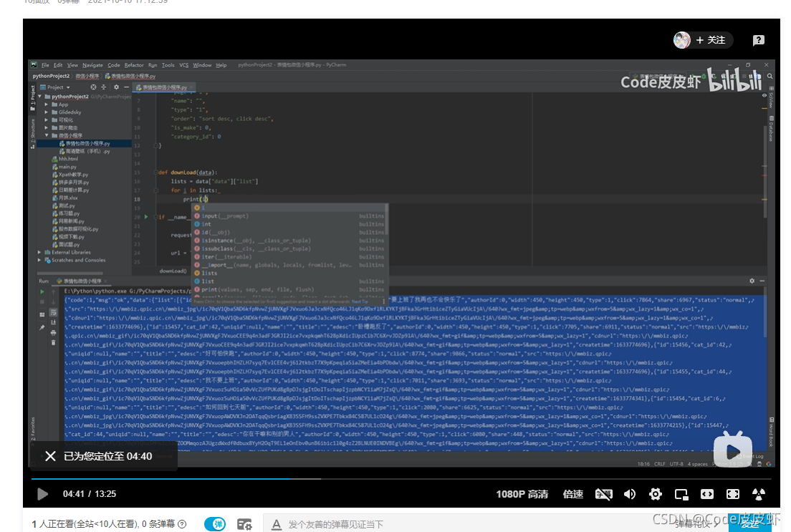Enter fullscreen mode icon
The image size is (791, 532).
[732, 494]
